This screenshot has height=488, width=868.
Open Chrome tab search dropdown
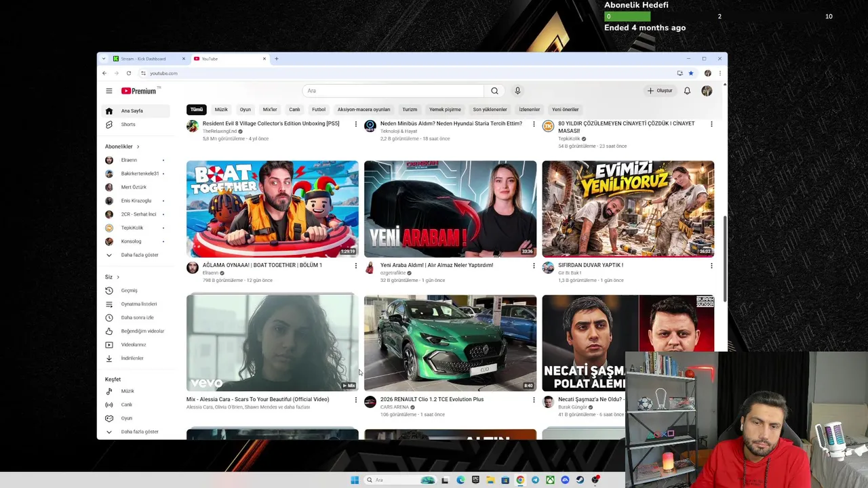point(104,59)
